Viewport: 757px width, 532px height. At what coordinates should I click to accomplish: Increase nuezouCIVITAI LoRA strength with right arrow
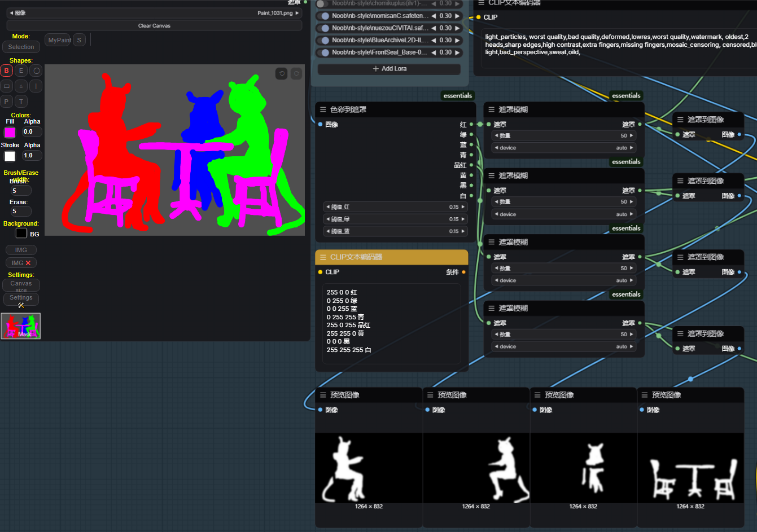coord(457,28)
